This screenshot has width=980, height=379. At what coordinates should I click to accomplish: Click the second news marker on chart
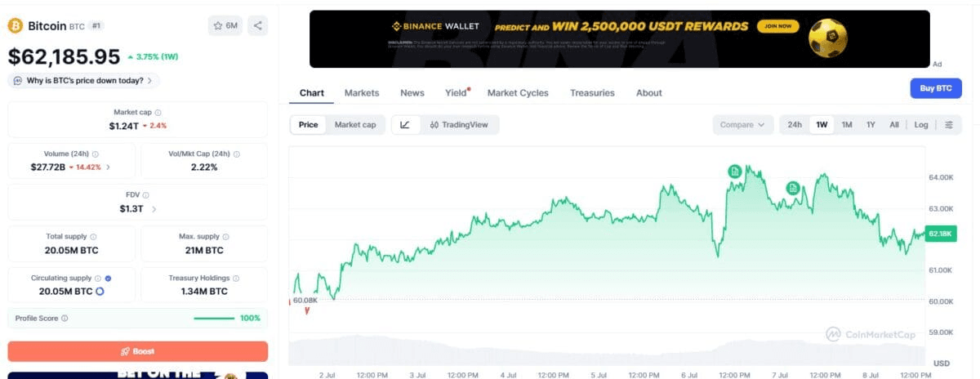click(793, 188)
